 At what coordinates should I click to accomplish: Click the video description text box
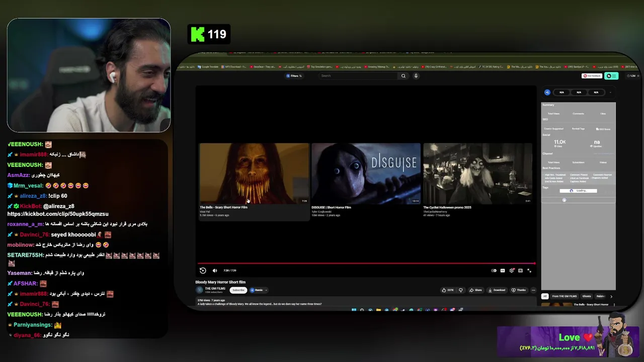[x=366, y=302]
